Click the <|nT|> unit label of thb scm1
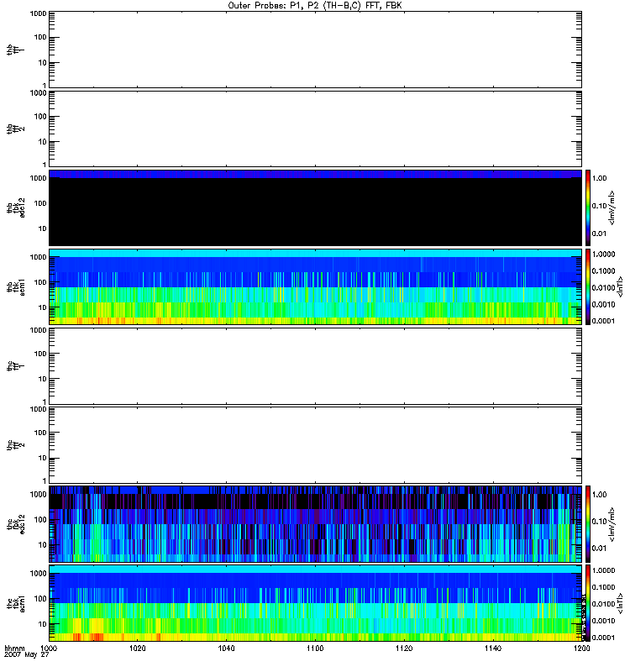This screenshot has height=672, width=630. pyautogui.click(x=619, y=286)
